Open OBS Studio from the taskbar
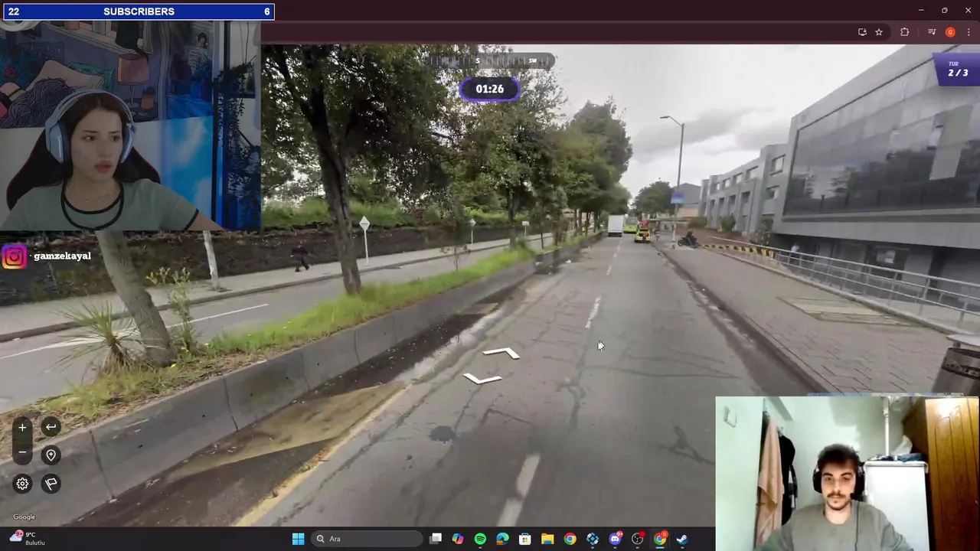The width and height of the screenshot is (980, 551). pyautogui.click(x=637, y=539)
